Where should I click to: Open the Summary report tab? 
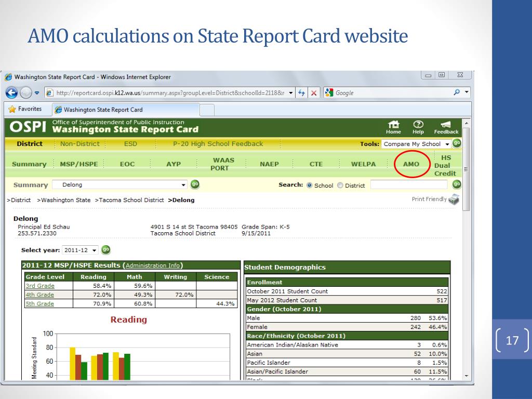(29, 164)
